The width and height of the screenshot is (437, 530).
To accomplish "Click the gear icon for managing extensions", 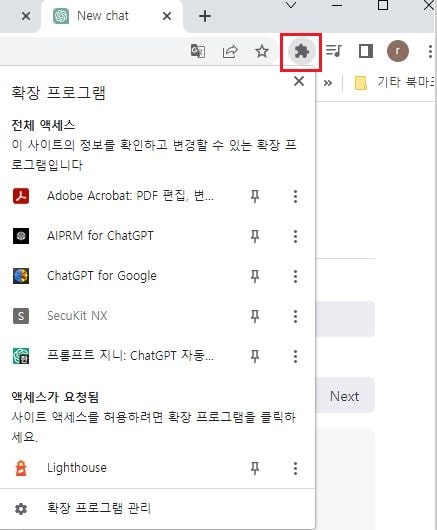I will (x=21, y=508).
